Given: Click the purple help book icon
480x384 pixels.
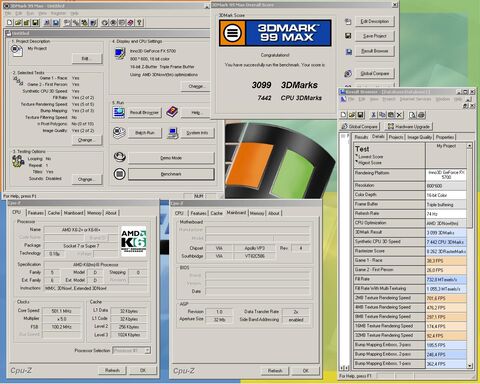Looking at the screenshot, I should 172,112.
